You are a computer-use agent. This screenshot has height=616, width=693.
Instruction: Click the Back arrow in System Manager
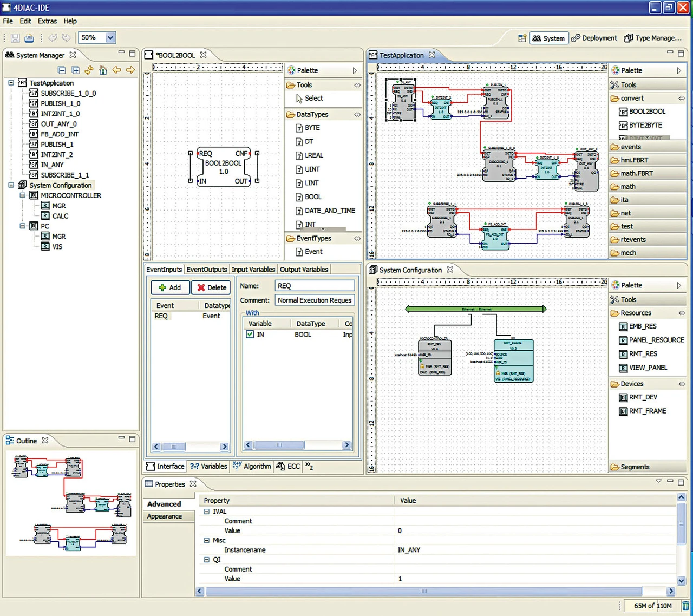116,70
